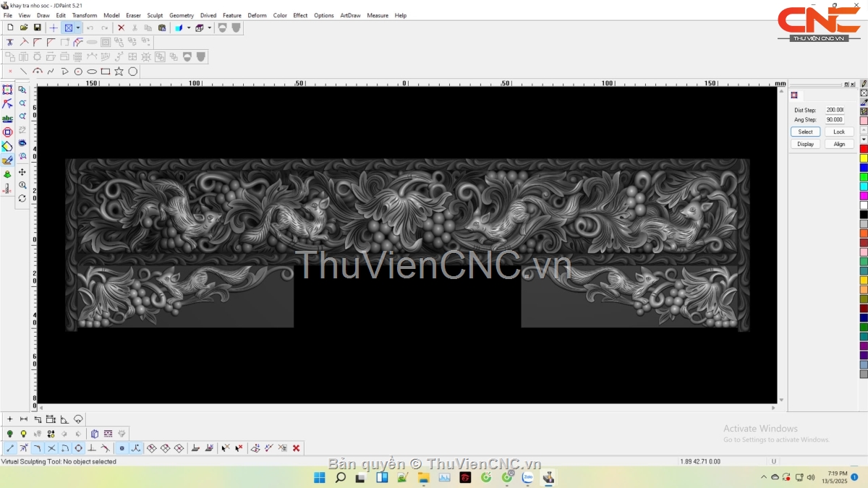Click the zoom window icon
The width and height of the screenshot is (868, 488).
[22, 90]
